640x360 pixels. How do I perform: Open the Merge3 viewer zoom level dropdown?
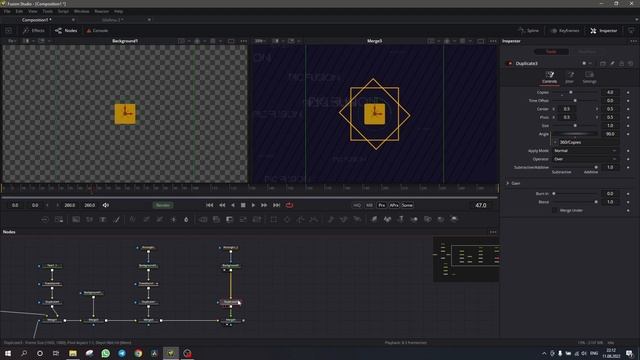pos(260,41)
